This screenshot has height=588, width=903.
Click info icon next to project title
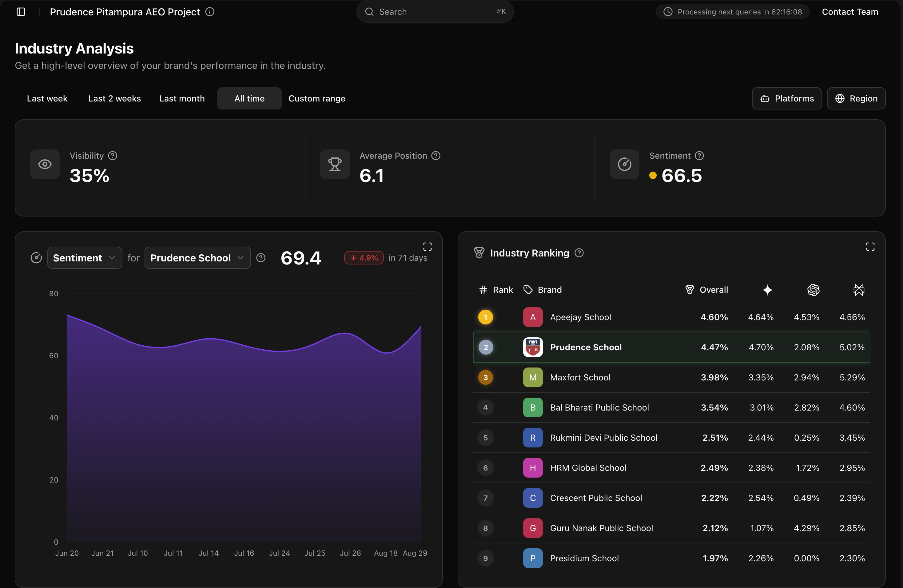coord(210,12)
